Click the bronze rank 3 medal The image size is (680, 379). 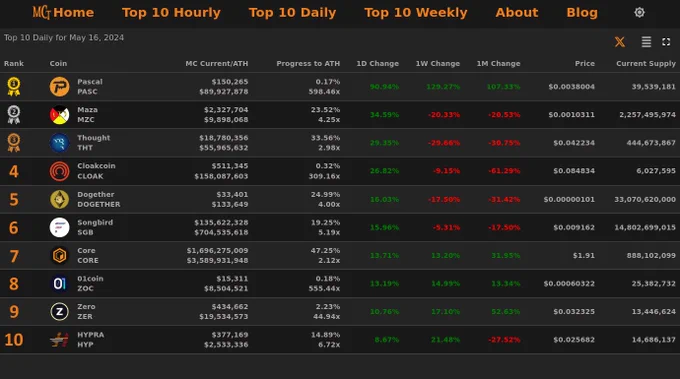[14, 143]
